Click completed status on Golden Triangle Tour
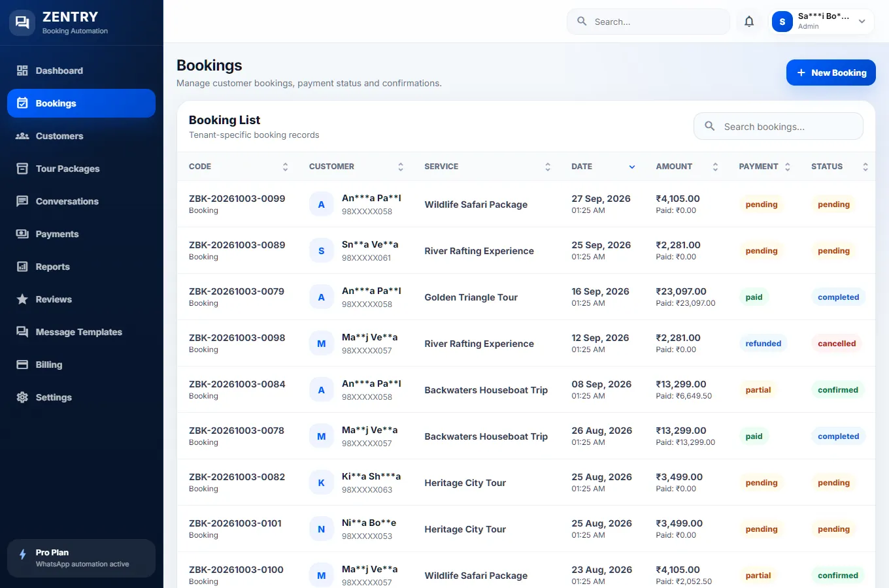 pyautogui.click(x=839, y=297)
